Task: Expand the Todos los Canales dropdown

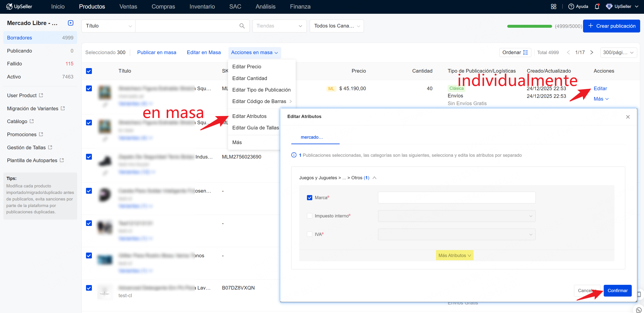Action: pos(337,26)
